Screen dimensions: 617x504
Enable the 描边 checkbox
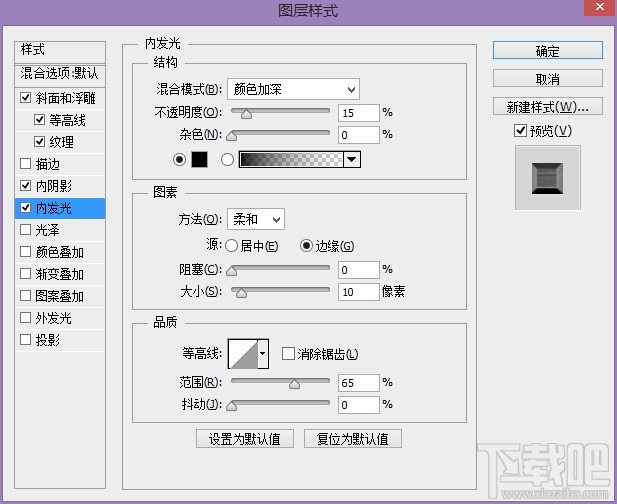pos(26,164)
